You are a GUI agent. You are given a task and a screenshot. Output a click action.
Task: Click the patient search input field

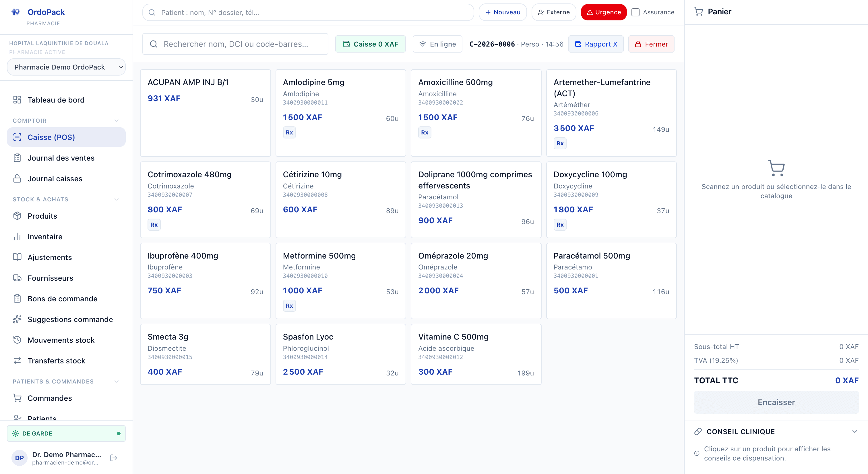(x=308, y=12)
